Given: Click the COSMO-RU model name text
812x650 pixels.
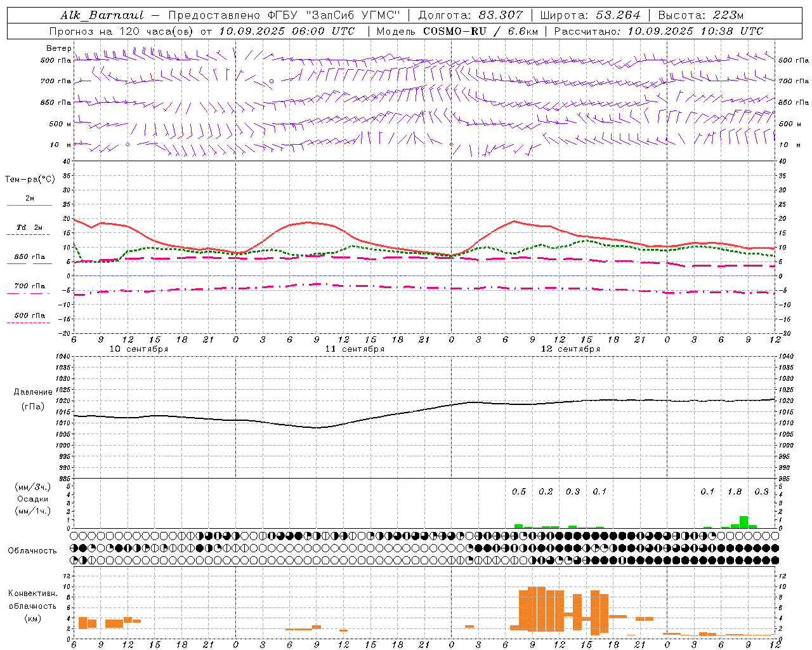Looking at the screenshot, I should click(x=455, y=31).
